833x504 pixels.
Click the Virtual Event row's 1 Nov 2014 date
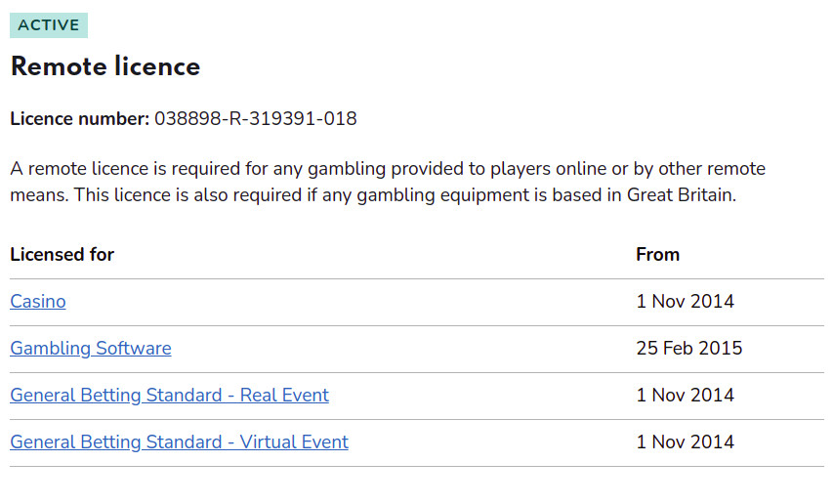click(x=686, y=441)
